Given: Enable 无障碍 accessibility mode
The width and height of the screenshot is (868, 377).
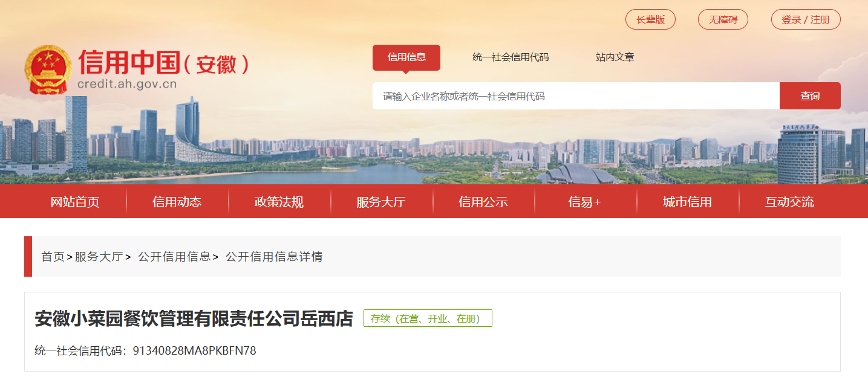Looking at the screenshot, I should [x=723, y=19].
